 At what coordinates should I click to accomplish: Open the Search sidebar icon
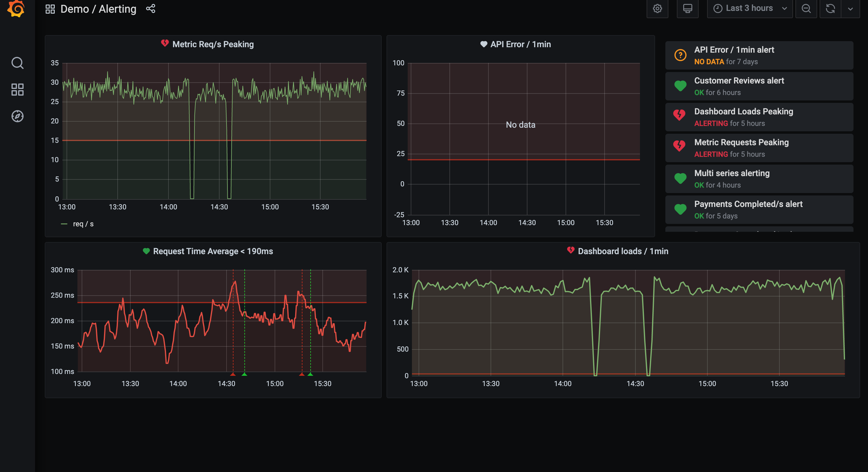tap(17, 63)
